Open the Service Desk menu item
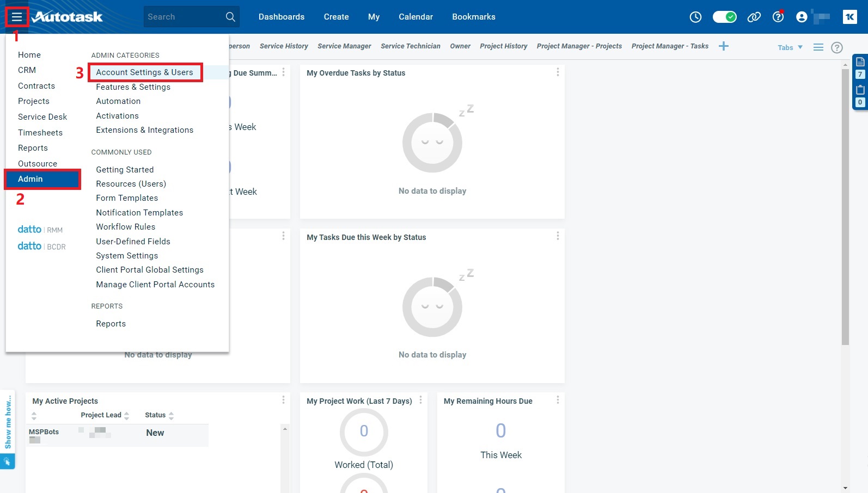The width and height of the screenshot is (868, 493). [42, 117]
